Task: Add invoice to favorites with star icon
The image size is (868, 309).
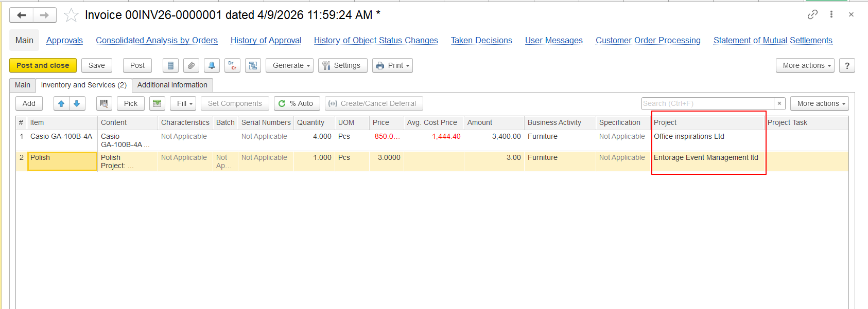Action: click(x=71, y=15)
